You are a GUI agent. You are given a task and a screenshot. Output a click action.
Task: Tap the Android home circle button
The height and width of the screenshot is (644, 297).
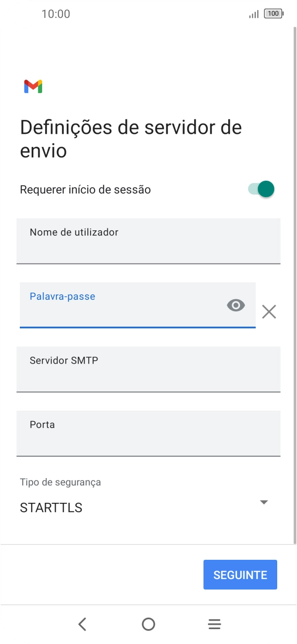(148, 624)
